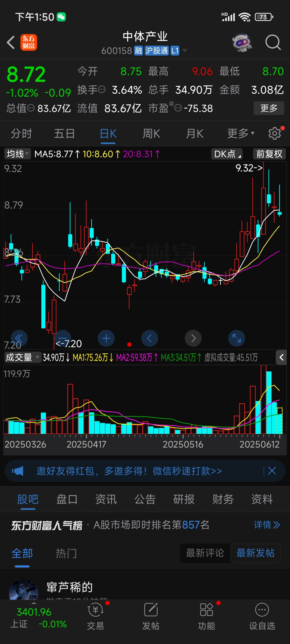Viewport: 290px width, 644px height.
Task: Expand stock title dropdown arrow
Action: [x=185, y=50]
